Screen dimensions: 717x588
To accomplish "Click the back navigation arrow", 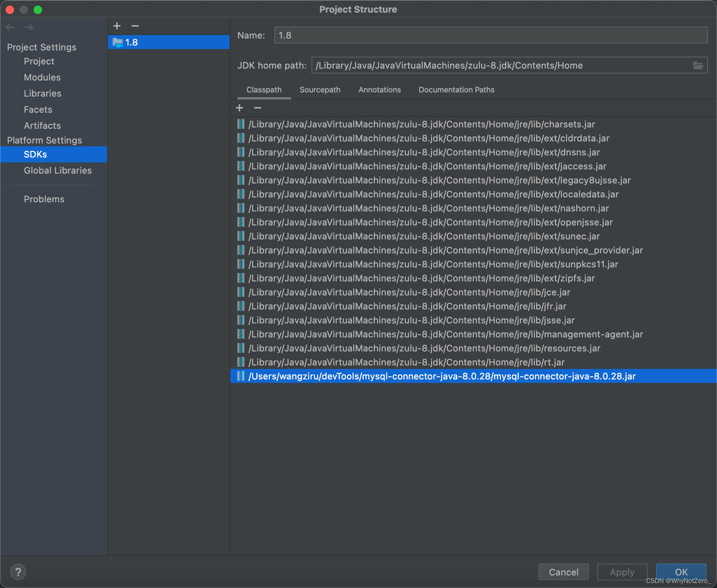I will [10, 27].
